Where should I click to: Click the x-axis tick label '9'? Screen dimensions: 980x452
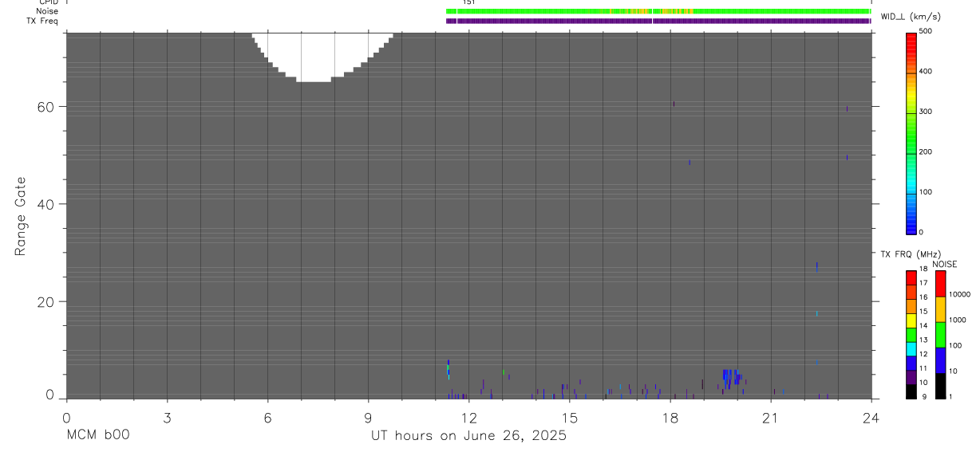click(368, 417)
